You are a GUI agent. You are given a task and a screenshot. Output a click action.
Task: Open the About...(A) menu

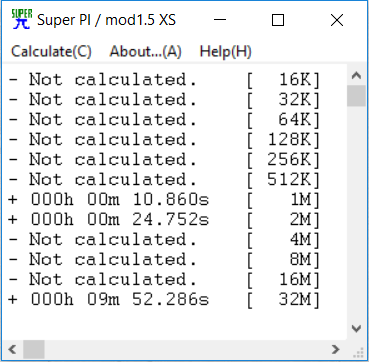click(146, 52)
